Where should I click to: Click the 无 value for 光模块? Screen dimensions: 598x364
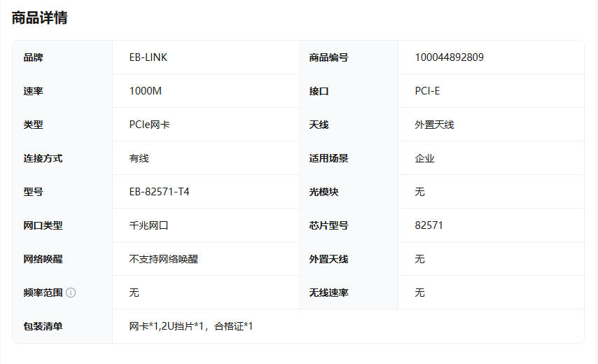click(x=419, y=192)
